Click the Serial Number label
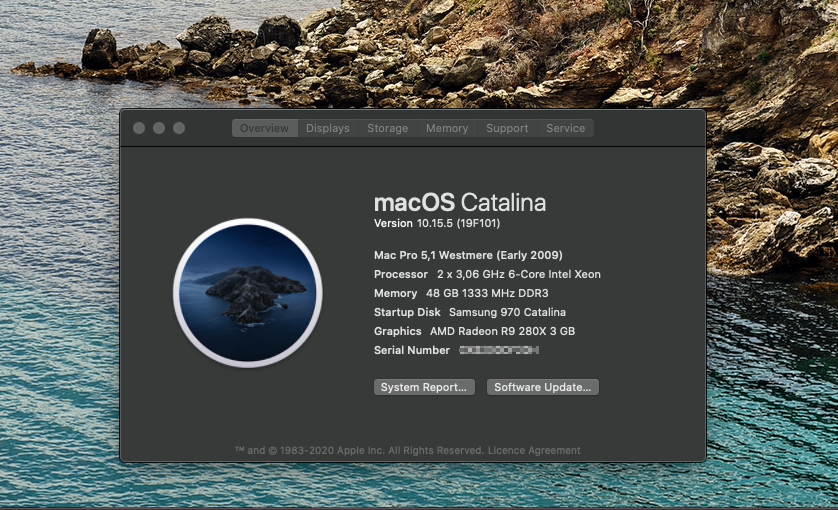The image size is (838, 510). [412, 350]
